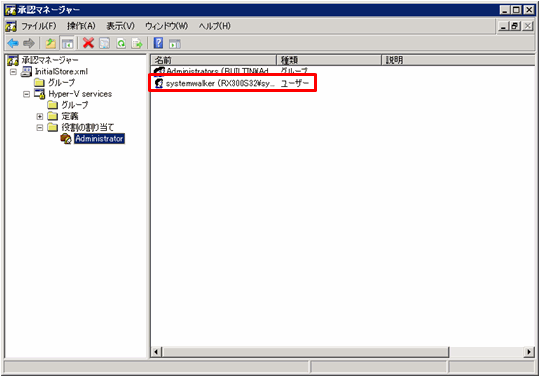The image size is (540, 377).
Task: Sort by the 説明 column header
Action: (x=458, y=60)
